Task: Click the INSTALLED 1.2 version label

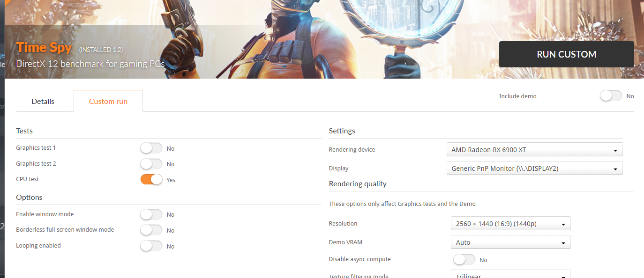Action: click(101, 50)
